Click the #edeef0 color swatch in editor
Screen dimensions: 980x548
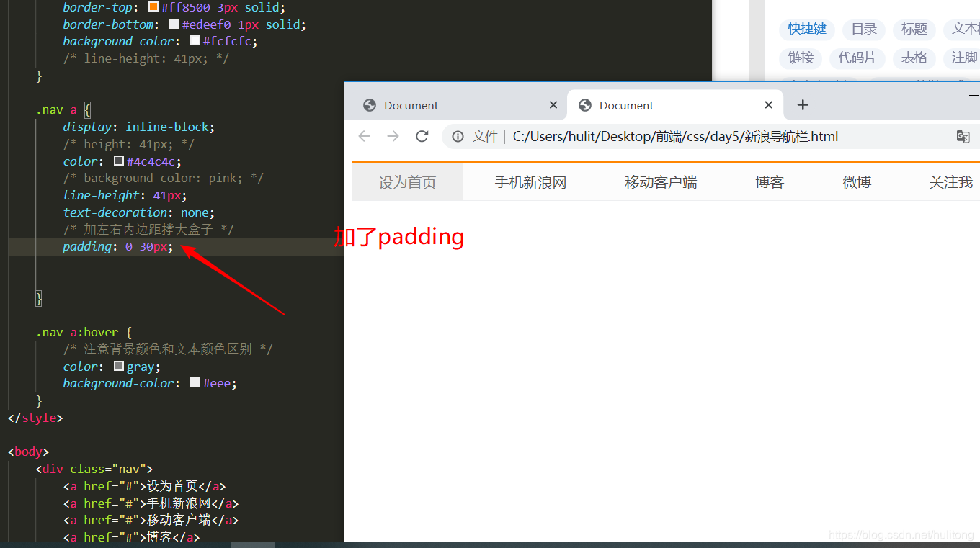point(174,24)
